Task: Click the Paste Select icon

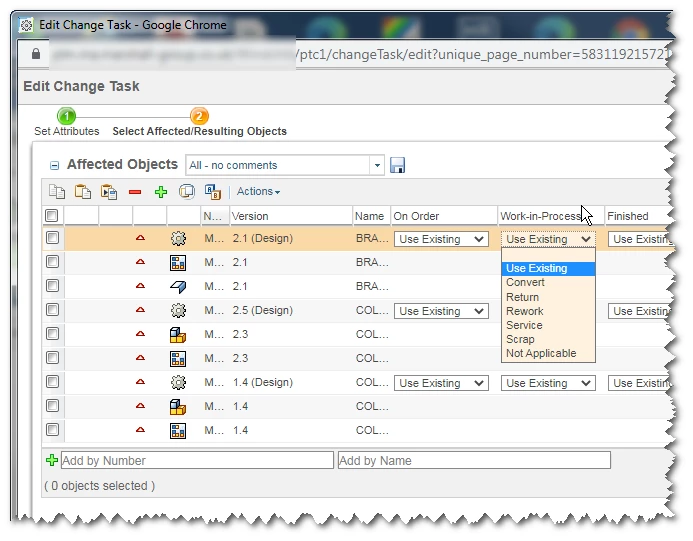Action: (109, 192)
